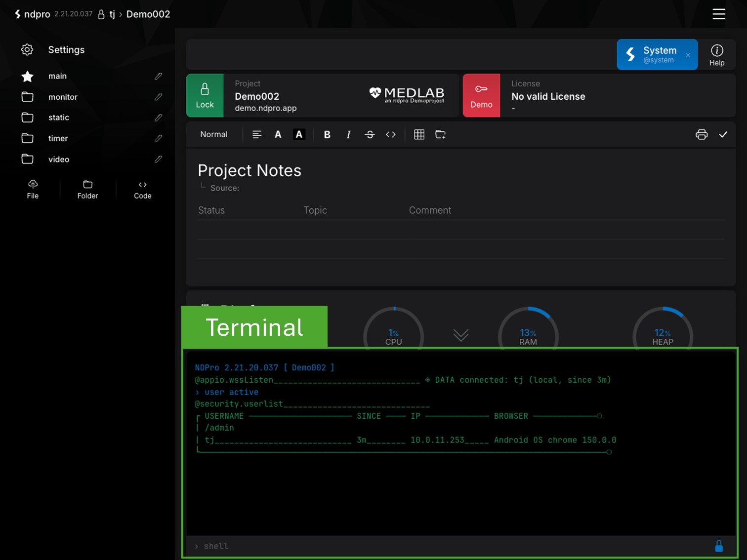Toggle italic formatting

(348, 134)
